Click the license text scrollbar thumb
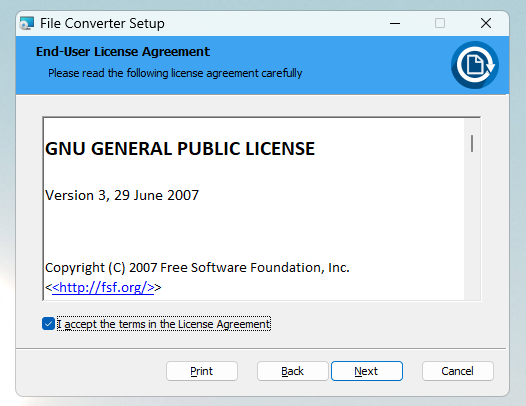 click(472, 144)
